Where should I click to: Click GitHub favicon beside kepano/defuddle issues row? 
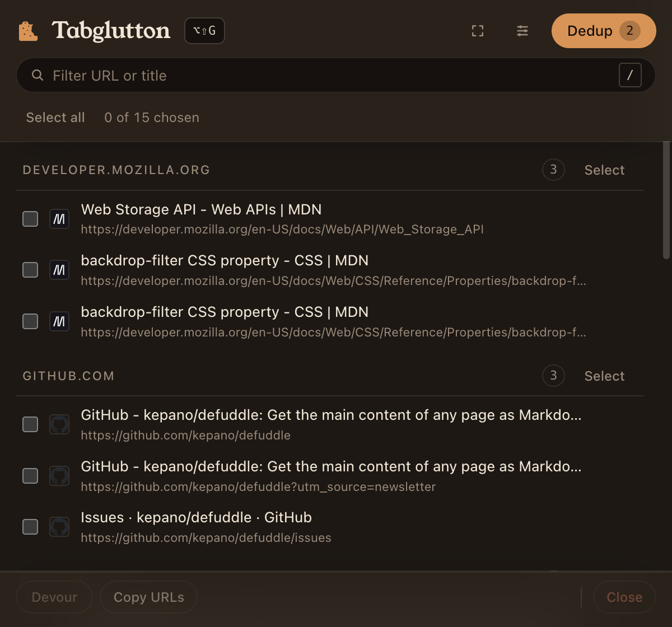click(59, 527)
